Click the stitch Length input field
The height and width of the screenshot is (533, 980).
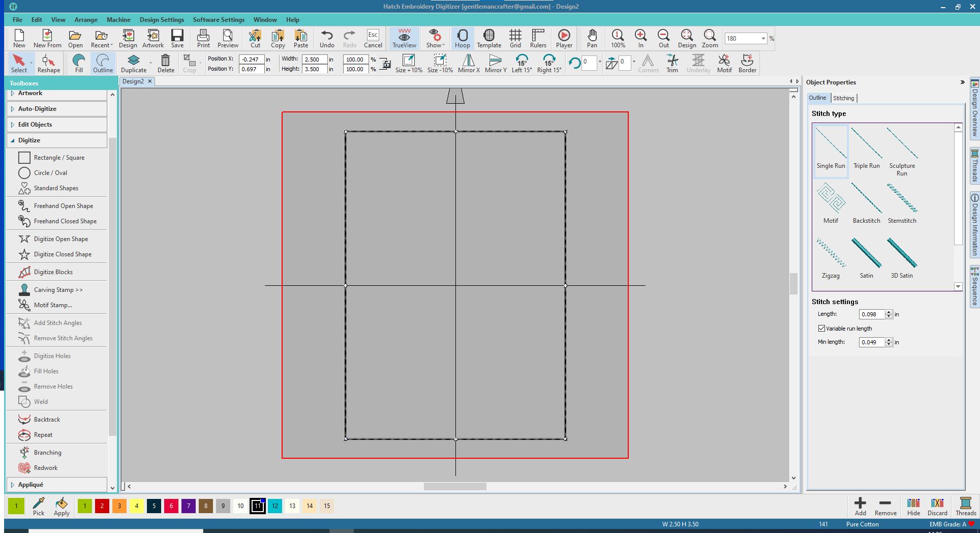[871, 314]
